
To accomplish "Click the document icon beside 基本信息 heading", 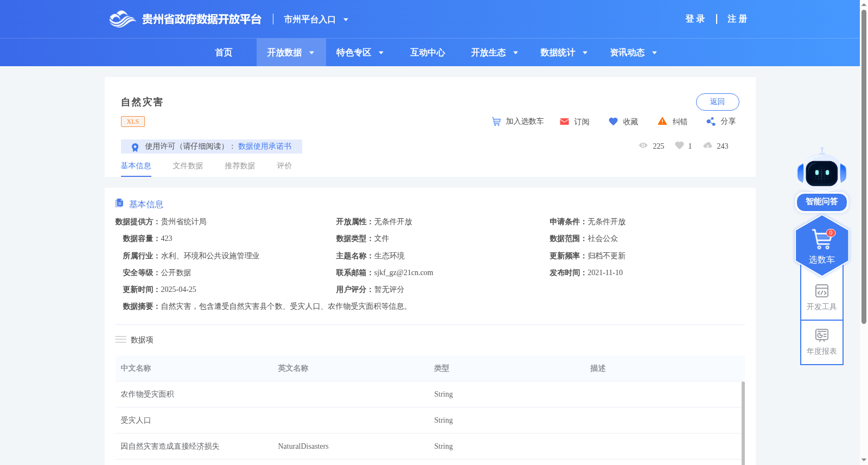I will (119, 203).
